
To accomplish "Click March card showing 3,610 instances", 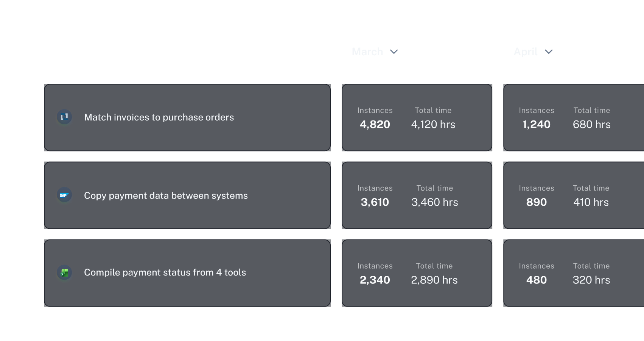I will coord(417,195).
